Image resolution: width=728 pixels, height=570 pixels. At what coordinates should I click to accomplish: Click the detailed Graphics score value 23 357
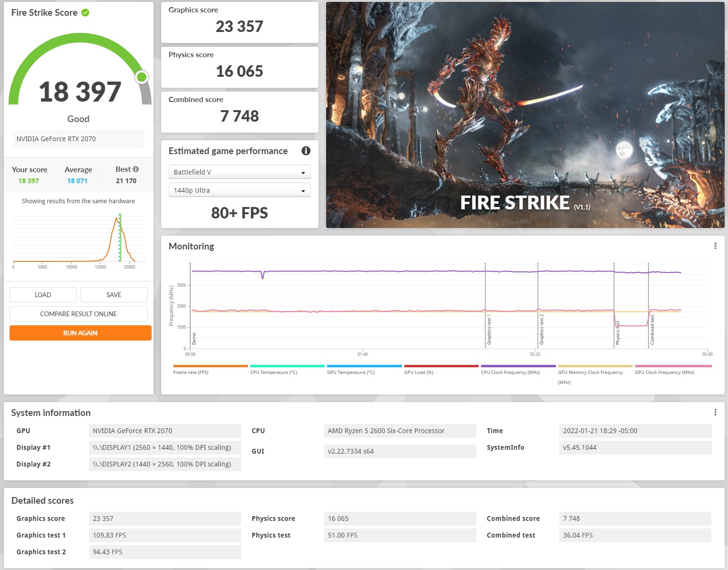pyautogui.click(x=165, y=518)
